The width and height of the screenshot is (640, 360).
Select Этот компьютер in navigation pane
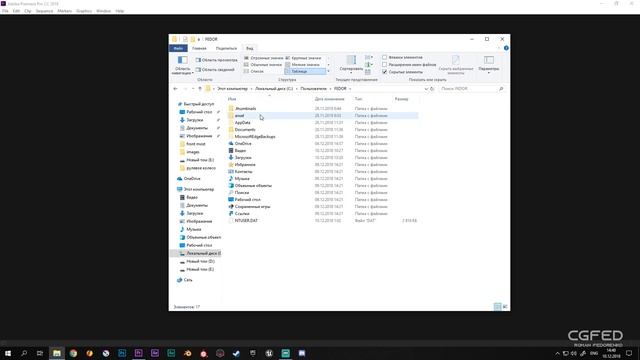(198, 189)
